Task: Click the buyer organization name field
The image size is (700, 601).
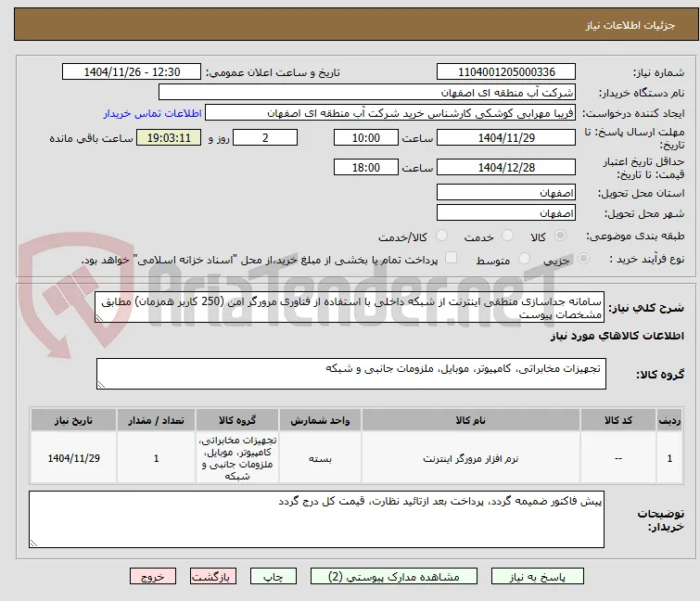Action: pyautogui.click(x=367, y=93)
